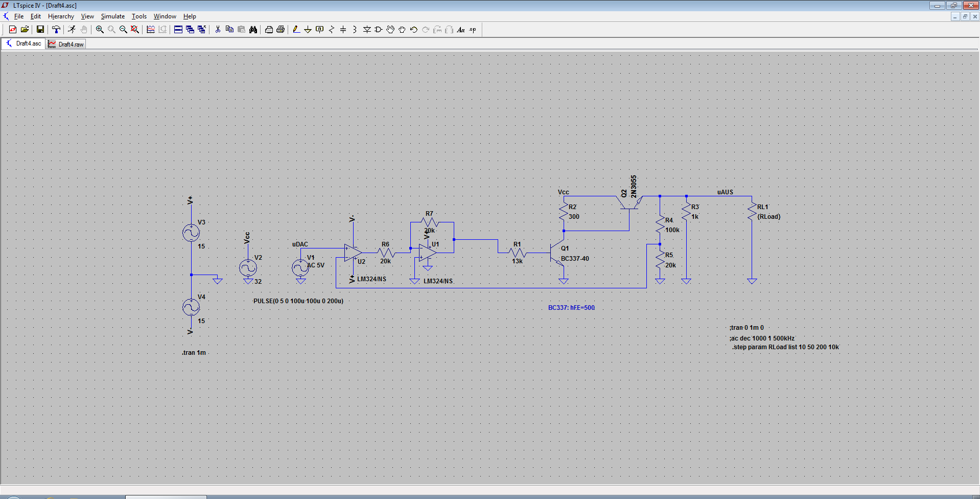
Task: Open the Hierarchy menu
Action: tap(61, 16)
